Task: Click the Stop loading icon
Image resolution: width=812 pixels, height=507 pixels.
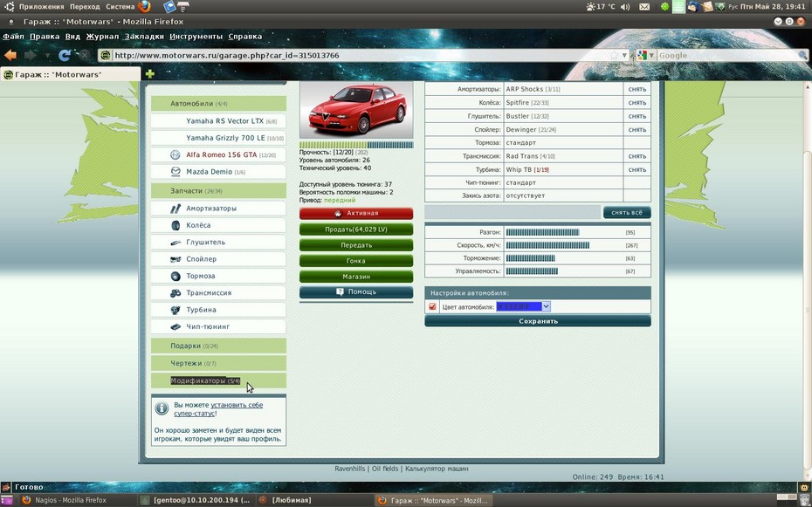Action: point(85,55)
